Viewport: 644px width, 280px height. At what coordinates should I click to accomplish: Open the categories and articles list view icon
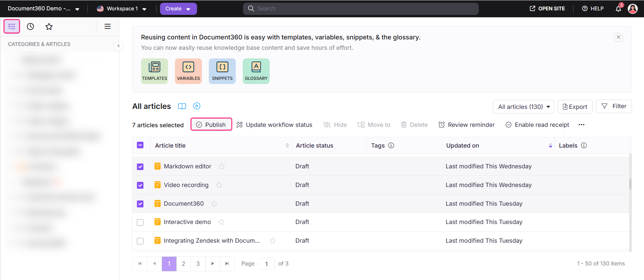pos(12,26)
